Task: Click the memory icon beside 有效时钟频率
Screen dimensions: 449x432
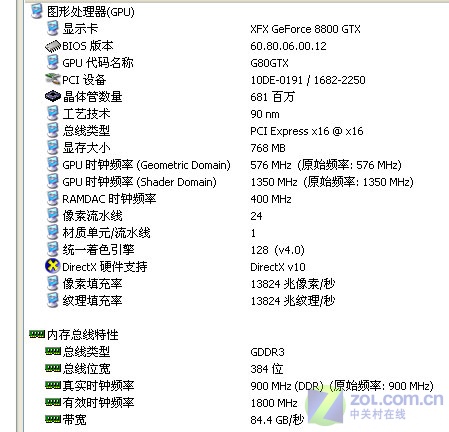Action: (53, 402)
